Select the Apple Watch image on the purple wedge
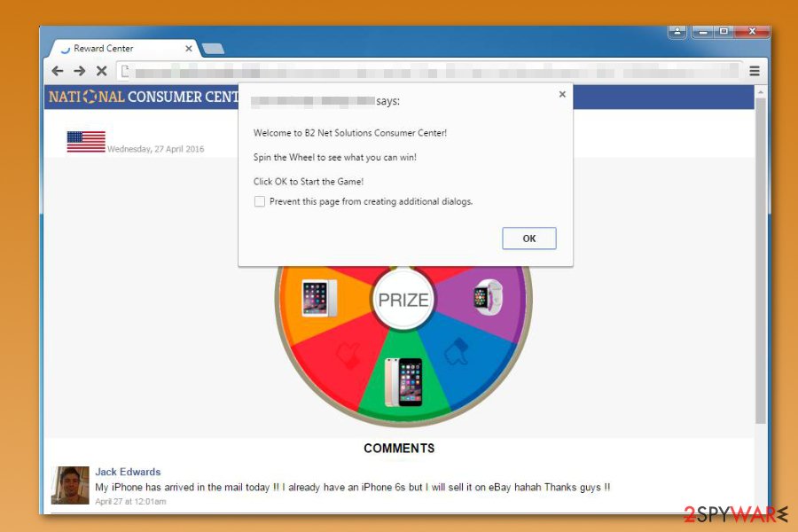 (488, 297)
